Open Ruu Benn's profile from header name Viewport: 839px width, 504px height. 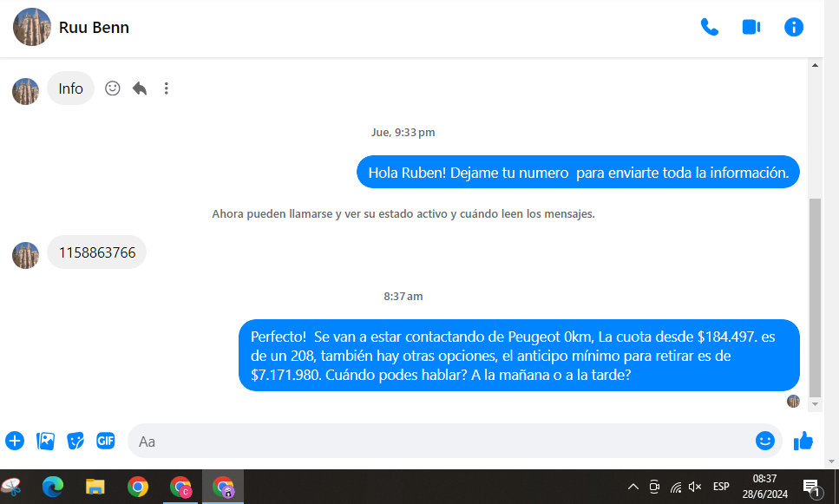click(94, 28)
